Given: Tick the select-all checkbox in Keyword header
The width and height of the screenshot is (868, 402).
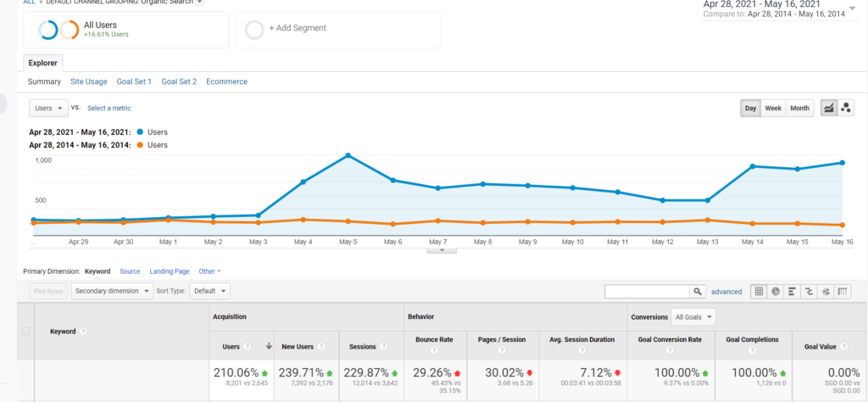Looking at the screenshot, I should [x=25, y=331].
